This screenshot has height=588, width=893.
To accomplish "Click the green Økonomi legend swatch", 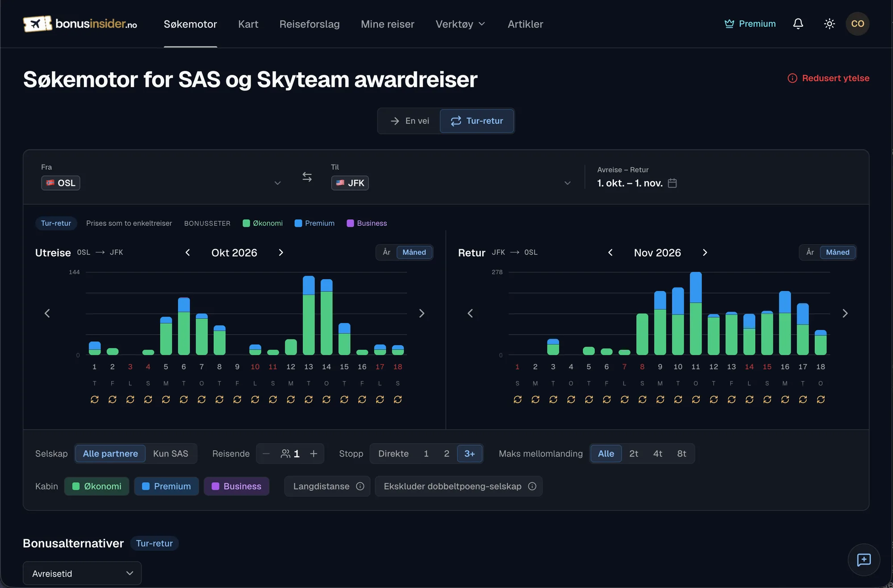I will (x=246, y=223).
